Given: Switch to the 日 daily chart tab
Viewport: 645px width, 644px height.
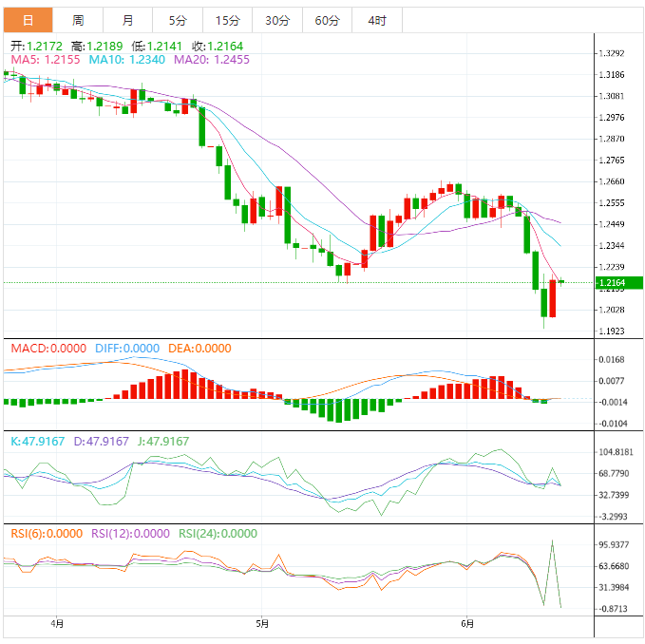Looking at the screenshot, I should point(28,20).
